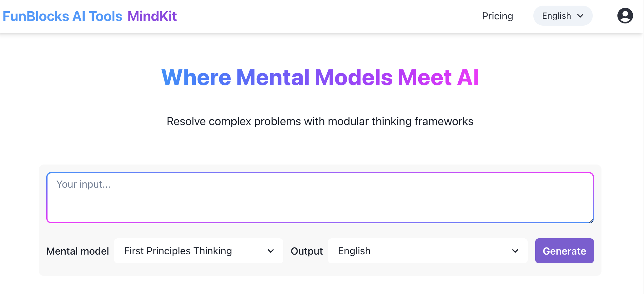Open the language selector showing English

coord(562,16)
